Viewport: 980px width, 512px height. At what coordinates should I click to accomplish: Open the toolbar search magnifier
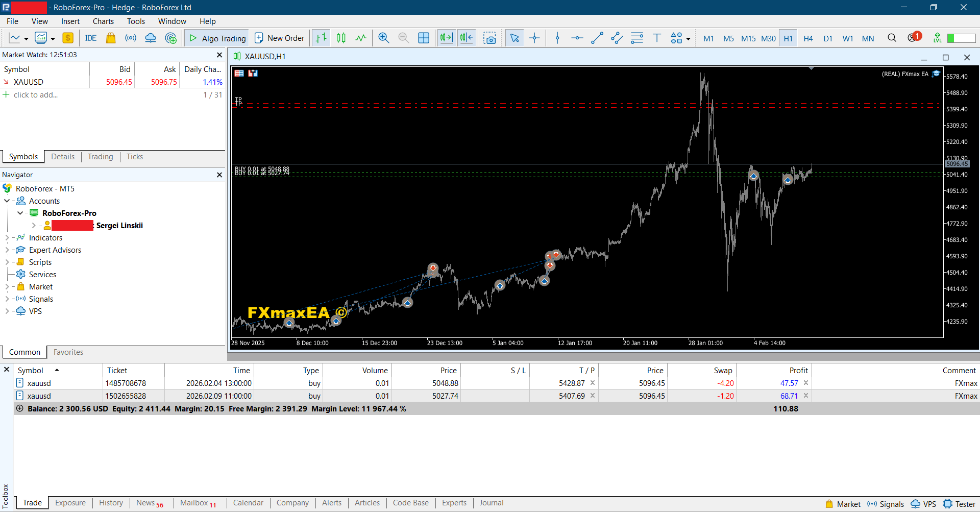coord(892,38)
